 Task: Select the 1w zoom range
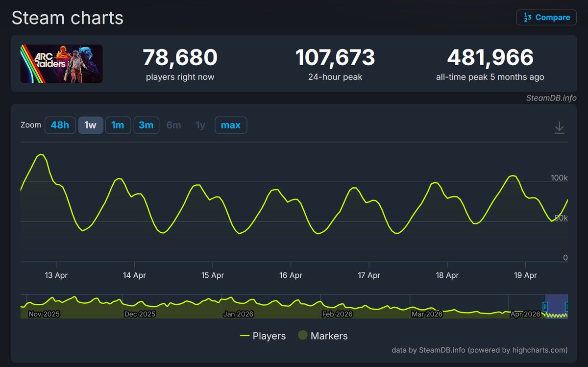(x=91, y=125)
